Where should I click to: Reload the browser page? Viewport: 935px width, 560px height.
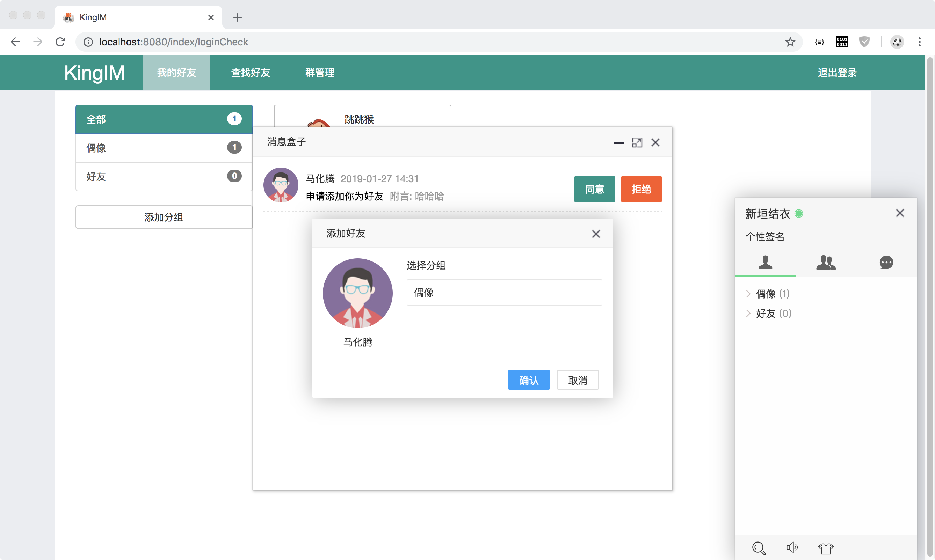60,42
